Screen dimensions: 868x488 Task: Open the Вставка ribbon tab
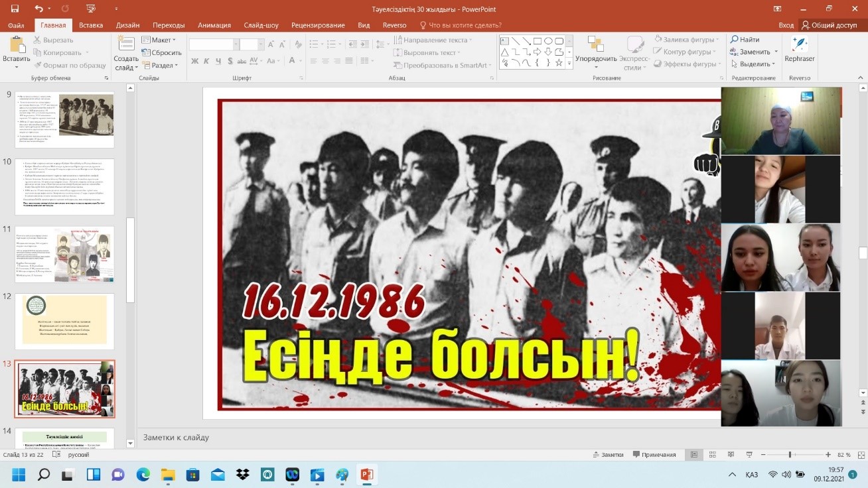[91, 25]
